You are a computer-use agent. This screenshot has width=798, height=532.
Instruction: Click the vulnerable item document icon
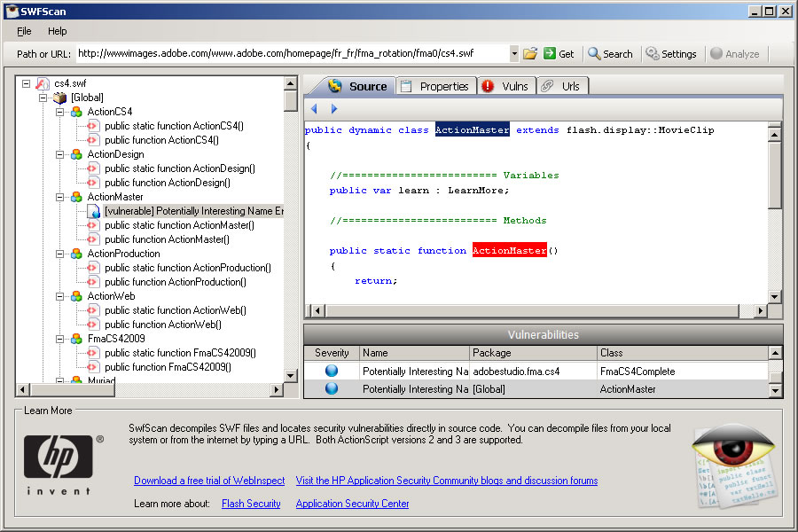pyautogui.click(x=94, y=211)
